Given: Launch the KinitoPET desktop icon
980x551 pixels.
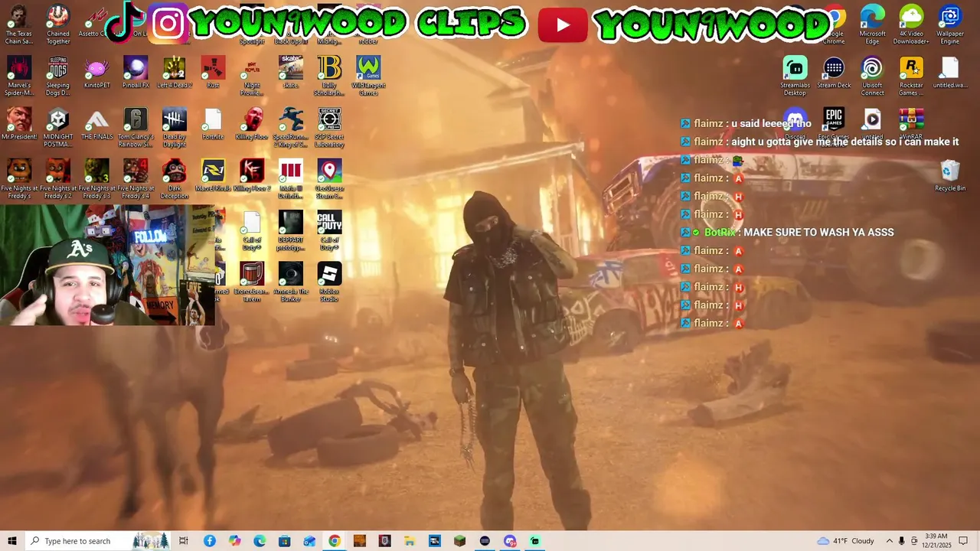Looking at the screenshot, I should coord(97,73).
